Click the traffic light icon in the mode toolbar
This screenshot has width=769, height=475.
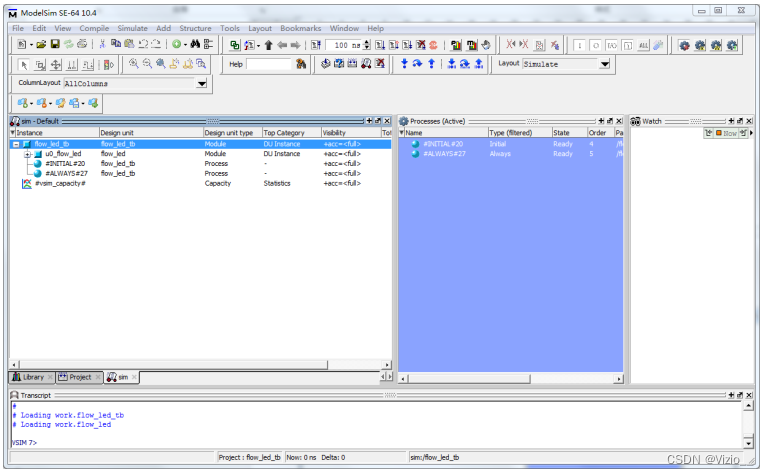point(109,65)
